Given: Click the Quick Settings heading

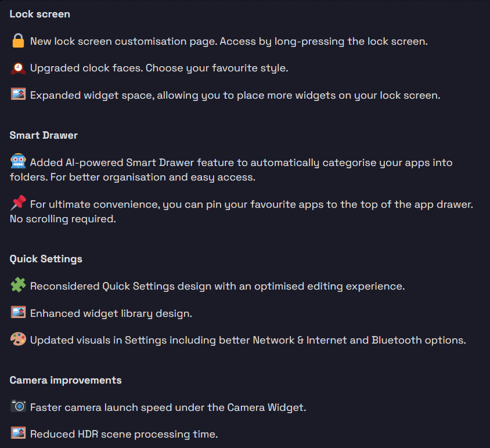Looking at the screenshot, I should pos(46,259).
